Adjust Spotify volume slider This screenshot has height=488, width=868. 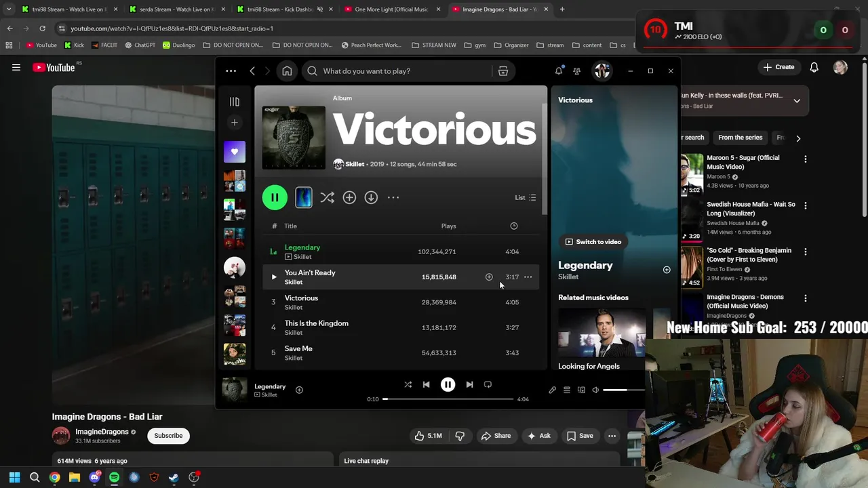624,390
